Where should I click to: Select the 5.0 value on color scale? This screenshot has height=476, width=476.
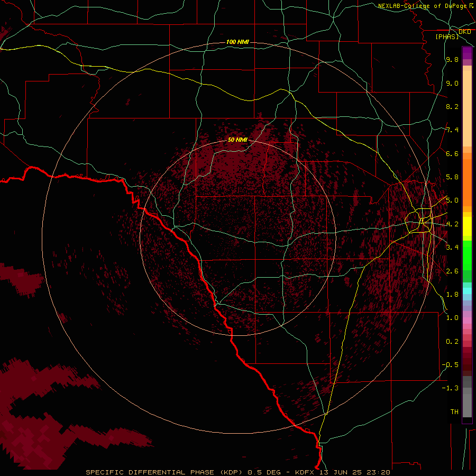[452, 200]
